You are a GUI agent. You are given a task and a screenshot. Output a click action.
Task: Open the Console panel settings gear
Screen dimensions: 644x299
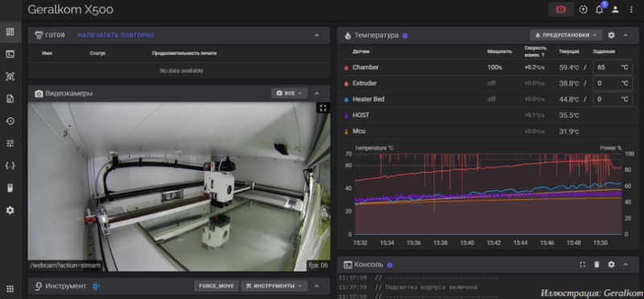[x=611, y=264]
